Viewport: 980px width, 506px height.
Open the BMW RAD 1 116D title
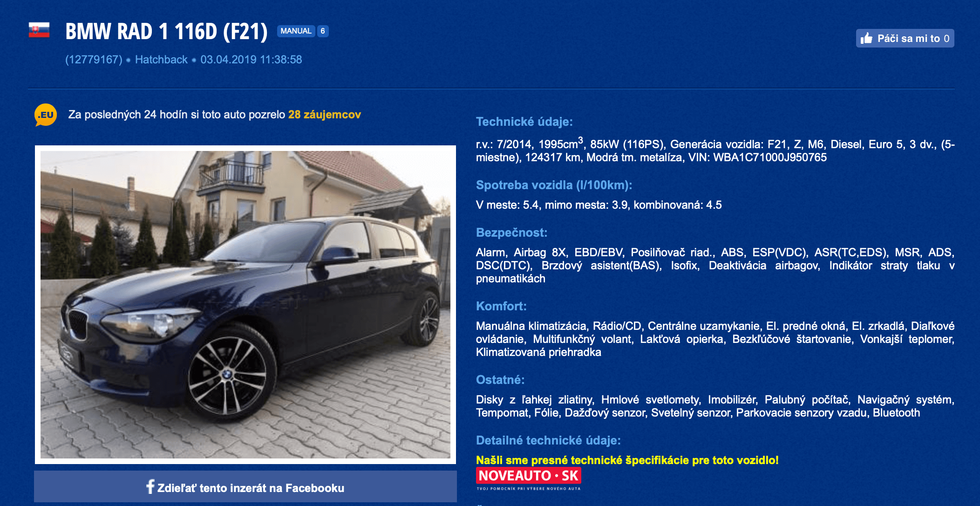tap(166, 32)
